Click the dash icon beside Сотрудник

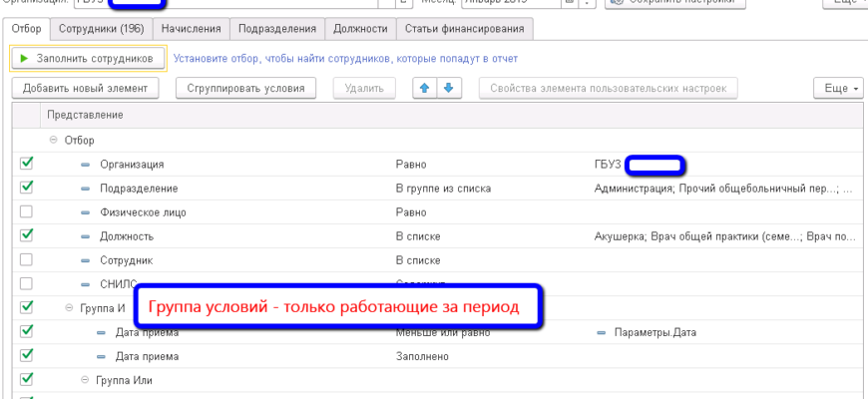pyautogui.click(x=85, y=260)
